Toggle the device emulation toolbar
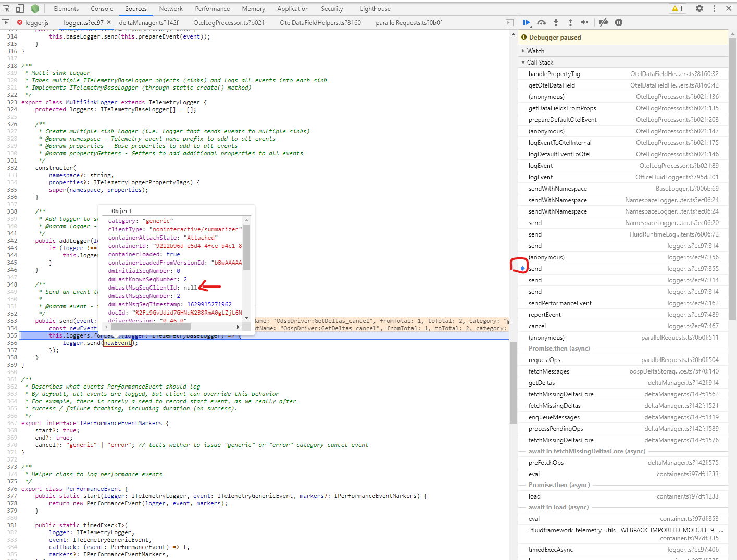 tap(19, 8)
